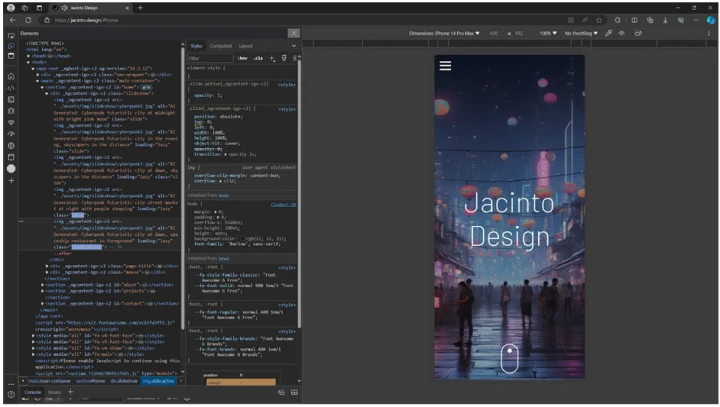Select main.main-container breadcrumb

point(50,381)
